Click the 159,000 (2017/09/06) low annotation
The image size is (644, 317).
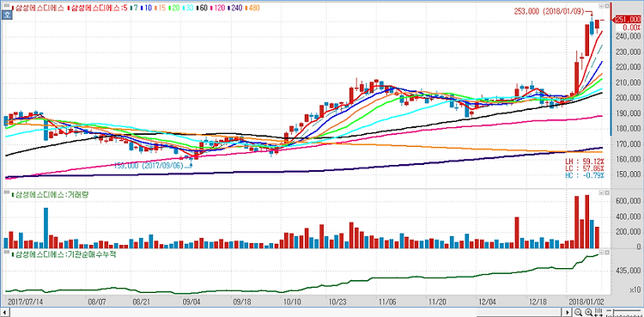point(149,166)
